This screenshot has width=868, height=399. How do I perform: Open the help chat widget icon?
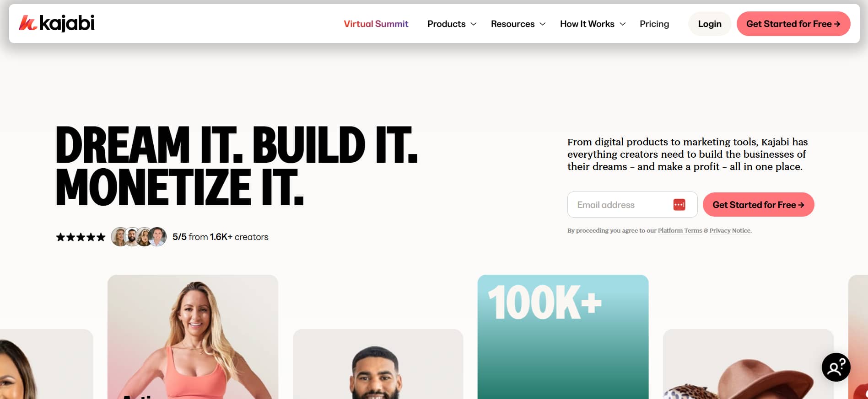pos(836,367)
